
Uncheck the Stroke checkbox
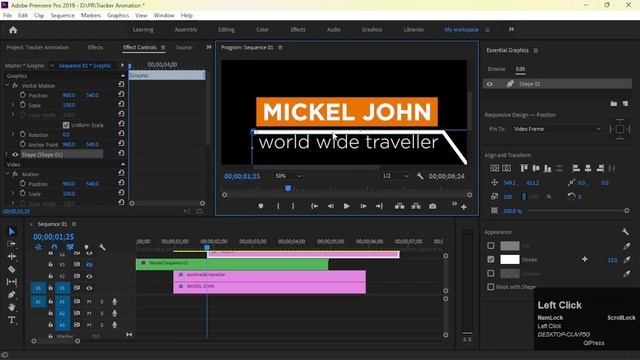491,259
